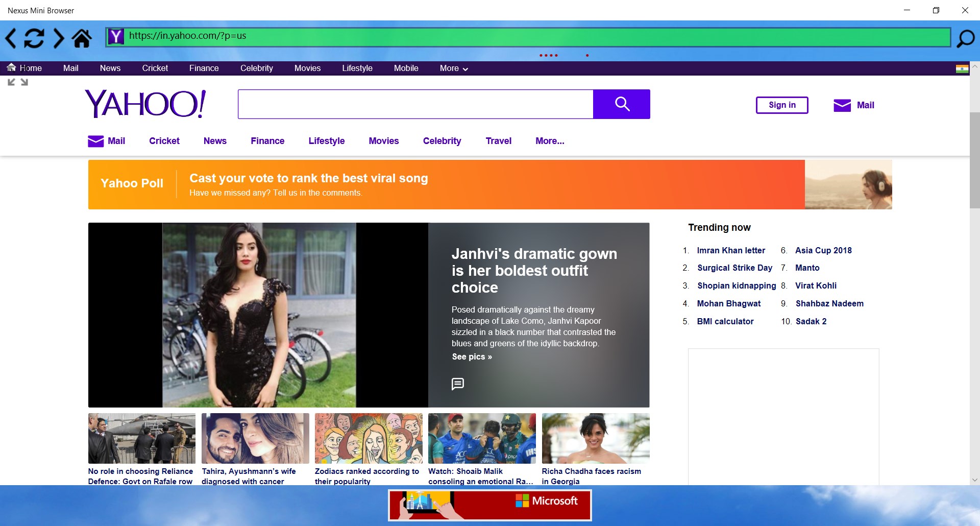The image size is (980, 526).
Task: Click the Sign in button
Action: pyautogui.click(x=782, y=105)
